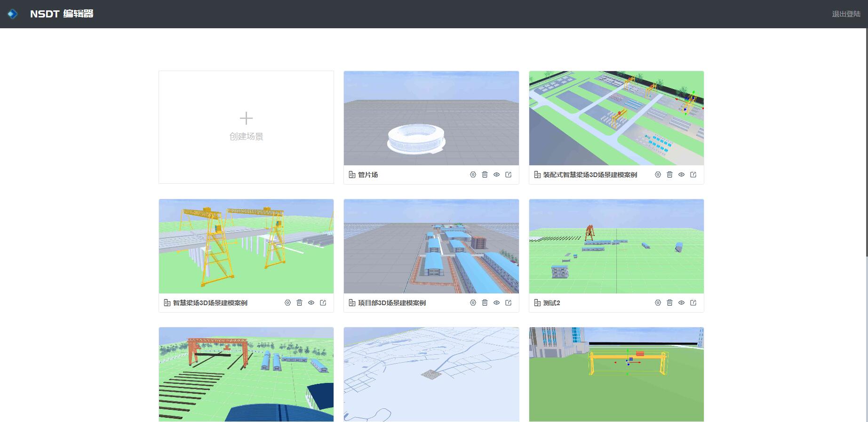The image size is (868, 422).
Task: Delete the 管片场 scene
Action: point(485,175)
